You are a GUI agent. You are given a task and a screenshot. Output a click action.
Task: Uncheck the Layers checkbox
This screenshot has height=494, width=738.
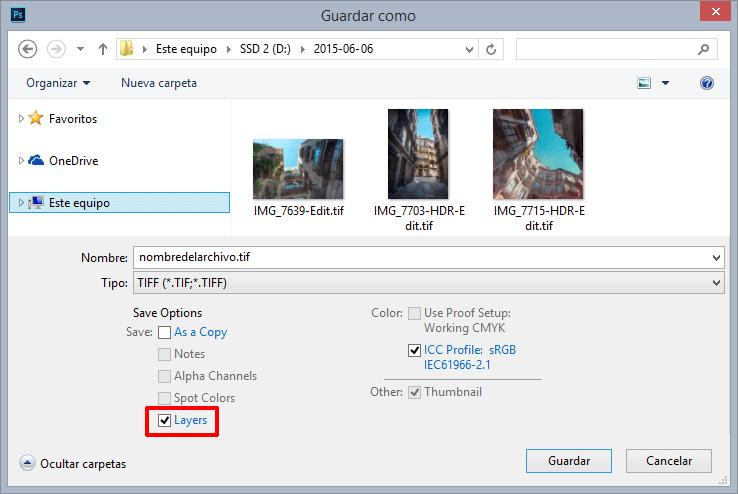pos(165,420)
